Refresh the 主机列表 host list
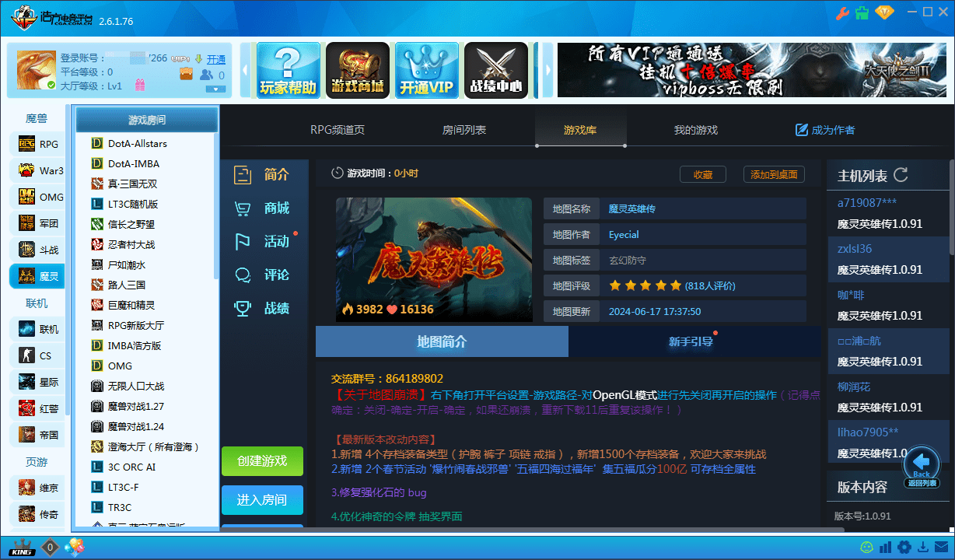Viewport: 955px width, 560px height. click(x=901, y=174)
